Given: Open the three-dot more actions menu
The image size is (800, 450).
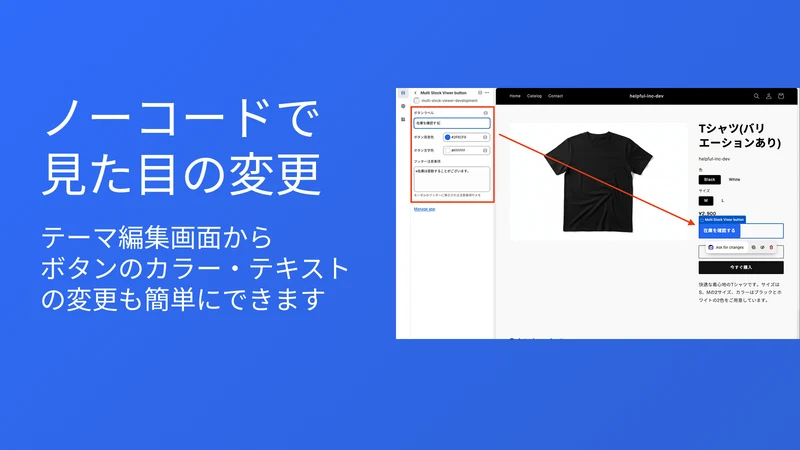Looking at the screenshot, I should [487, 93].
